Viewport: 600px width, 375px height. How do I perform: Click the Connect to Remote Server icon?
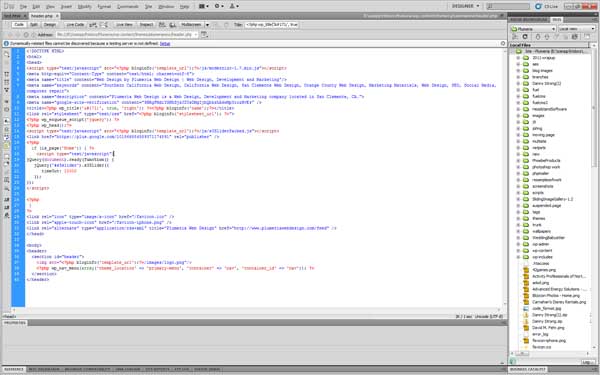[515, 37]
